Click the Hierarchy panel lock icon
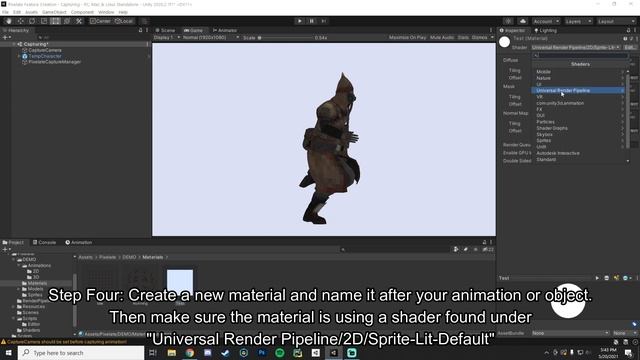This screenshot has width=640, height=360. click(x=140, y=30)
